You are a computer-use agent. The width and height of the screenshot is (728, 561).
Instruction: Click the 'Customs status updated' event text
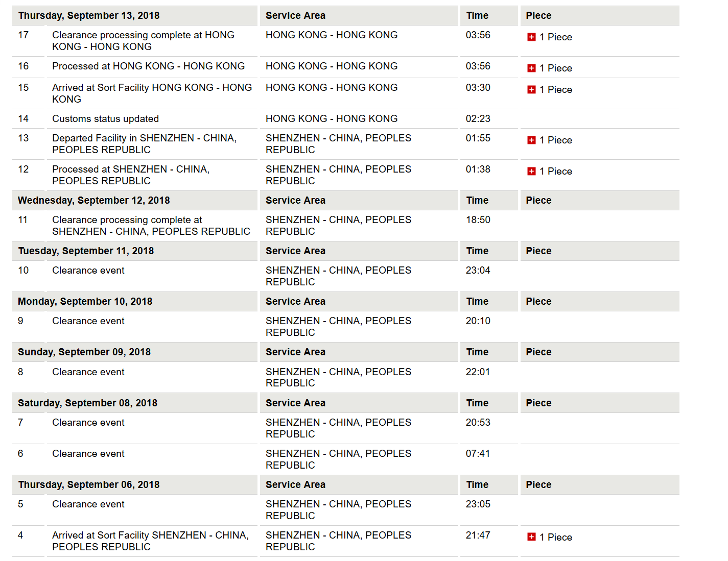pyautogui.click(x=105, y=119)
